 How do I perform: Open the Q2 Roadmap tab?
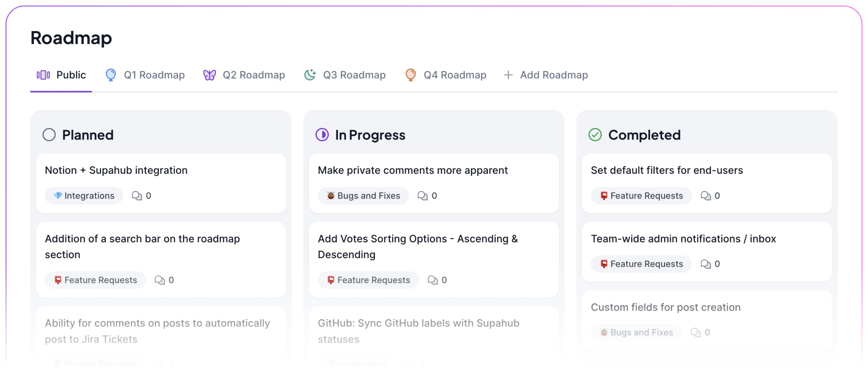pyautogui.click(x=254, y=75)
